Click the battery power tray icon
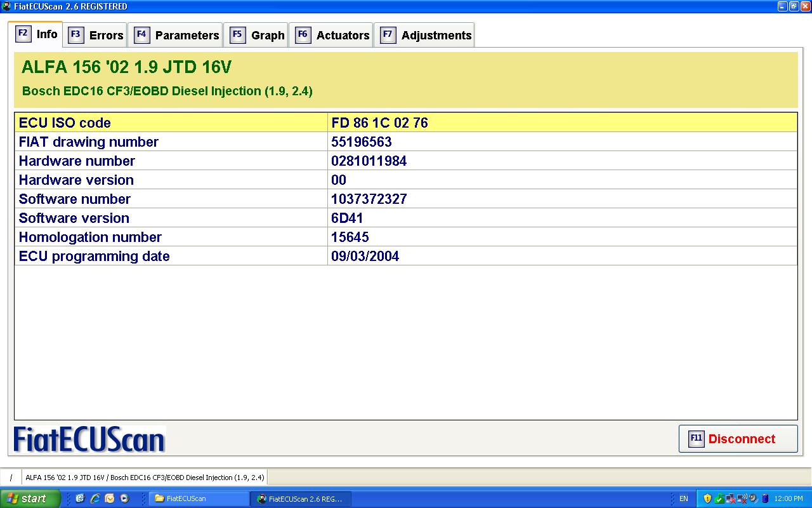Screen dimensions: 812x508 [765, 498]
